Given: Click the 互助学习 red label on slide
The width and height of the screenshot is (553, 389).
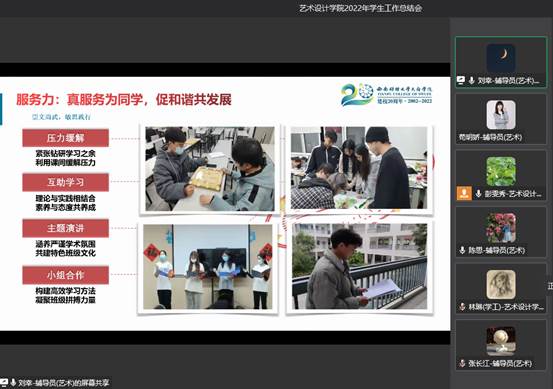Looking at the screenshot, I should (x=66, y=182).
